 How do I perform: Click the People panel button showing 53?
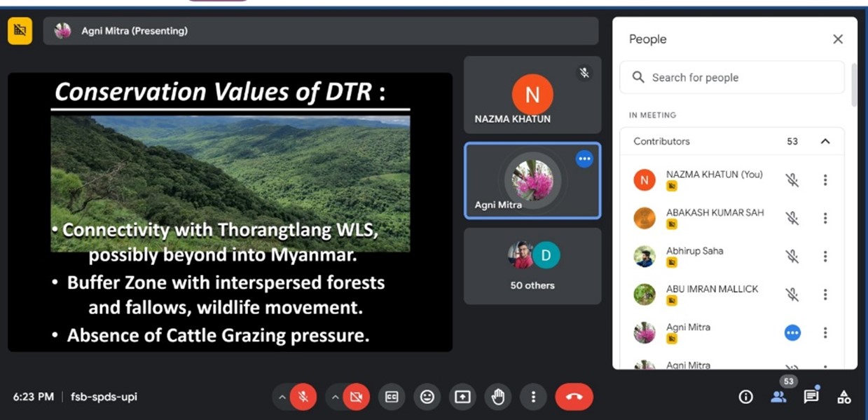tap(778, 396)
